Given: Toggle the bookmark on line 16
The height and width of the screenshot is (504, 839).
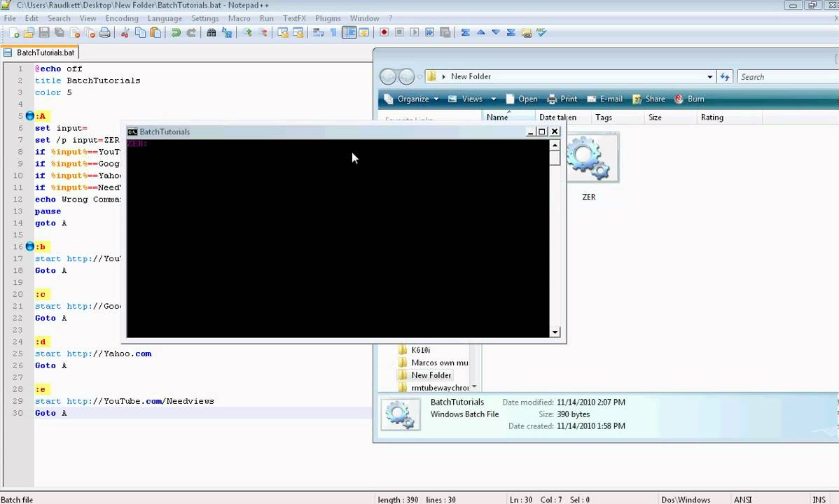Looking at the screenshot, I should click(x=30, y=246).
